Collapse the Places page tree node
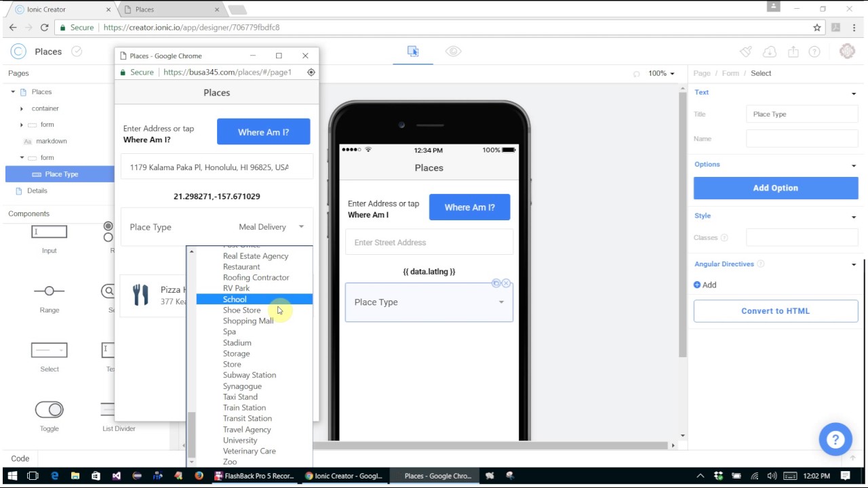 (x=13, y=92)
